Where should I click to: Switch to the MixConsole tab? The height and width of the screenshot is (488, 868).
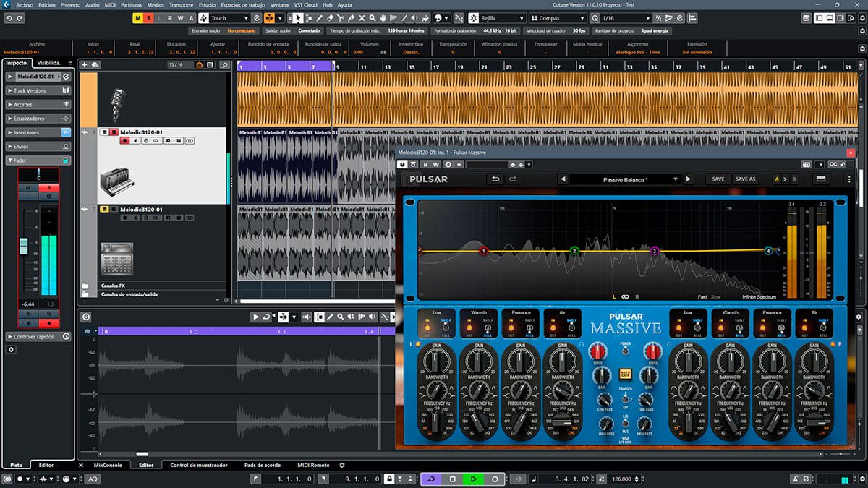(x=109, y=465)
